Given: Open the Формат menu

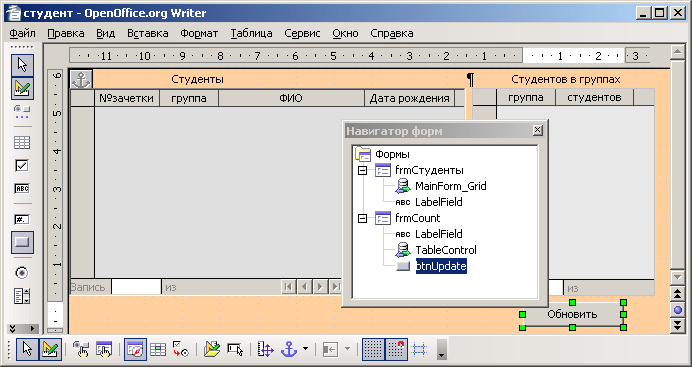Looking at the screenshot, I should (x=199, y=34).
